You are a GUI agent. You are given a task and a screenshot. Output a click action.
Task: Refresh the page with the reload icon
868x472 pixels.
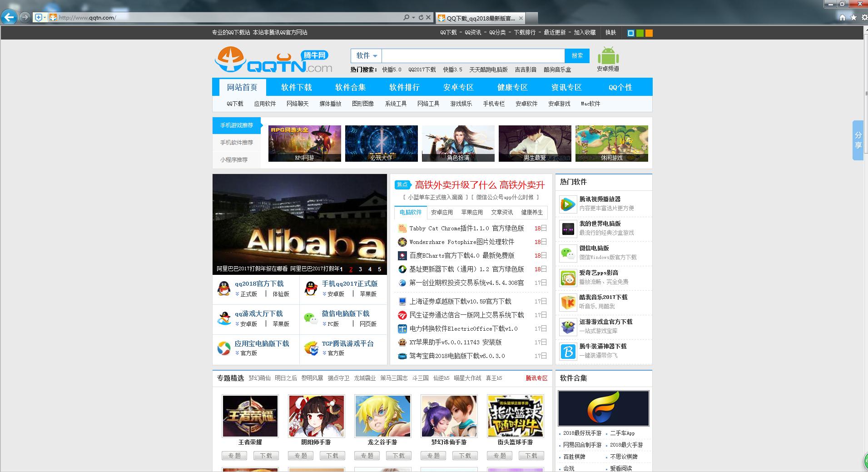click(421, 18)
